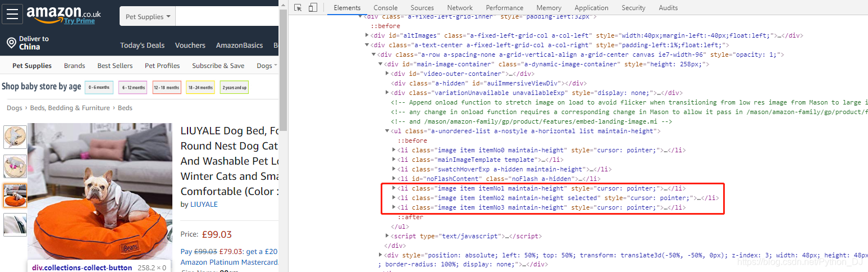Collapse the main-image-container div node
The height and width of the screenshot is (272, 868).
[x=380, y=64]
